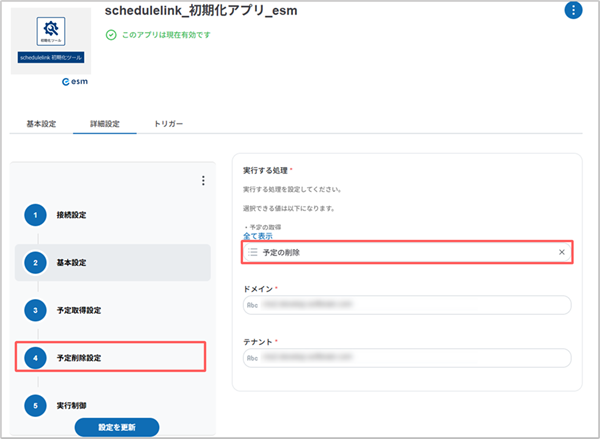Screen dimensions: 600x439
Task: Open the 実行する処理 dropdown field
Action: 407,253
